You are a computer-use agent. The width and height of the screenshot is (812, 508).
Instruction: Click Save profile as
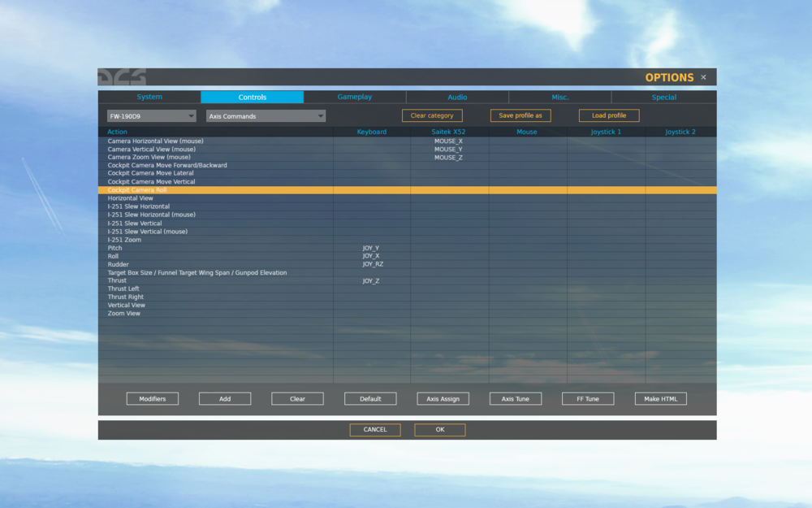pos(520,115)
